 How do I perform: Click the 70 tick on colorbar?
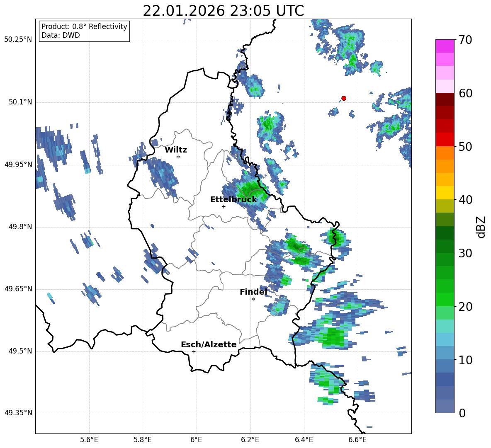[x=465, y=40]
